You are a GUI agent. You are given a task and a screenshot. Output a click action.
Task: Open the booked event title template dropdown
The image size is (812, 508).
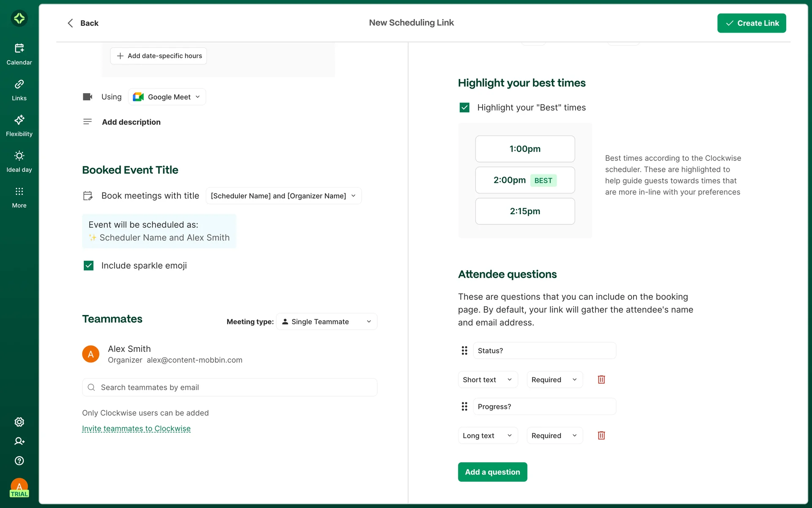[x=283, y=196]
